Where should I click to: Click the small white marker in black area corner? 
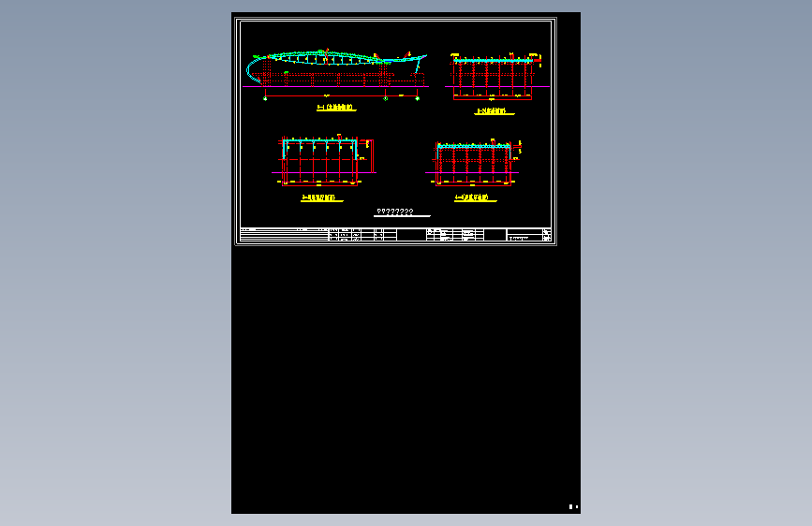(573, 507)
